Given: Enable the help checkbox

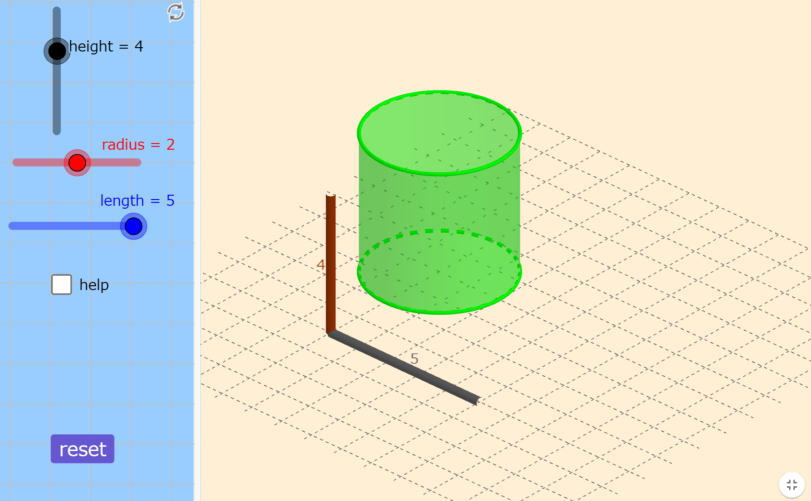Looking at the screenshot, I should [x=62, y=284].
